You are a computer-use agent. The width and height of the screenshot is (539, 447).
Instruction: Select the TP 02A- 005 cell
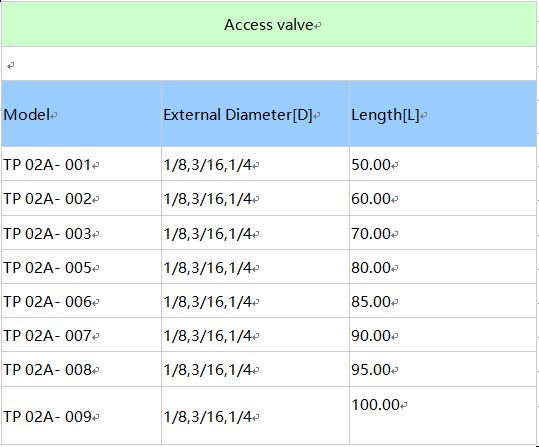coord(81,267)
